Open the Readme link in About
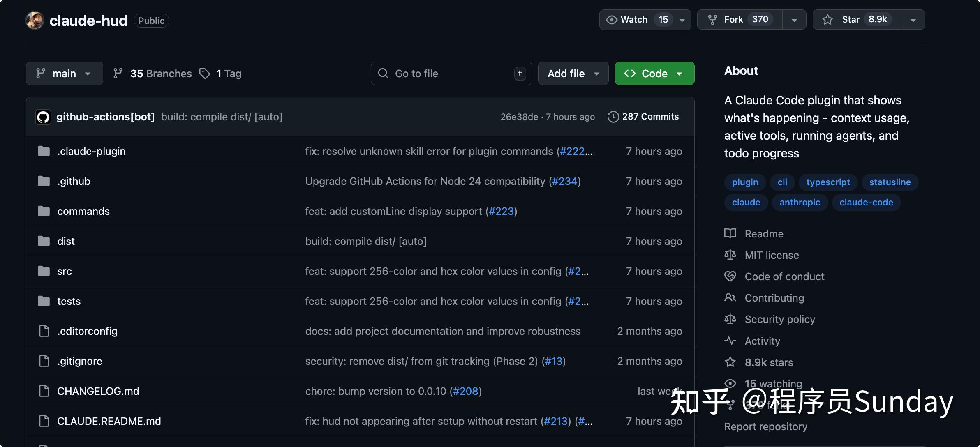The image size is (980, 447). [x=764, y=234]
